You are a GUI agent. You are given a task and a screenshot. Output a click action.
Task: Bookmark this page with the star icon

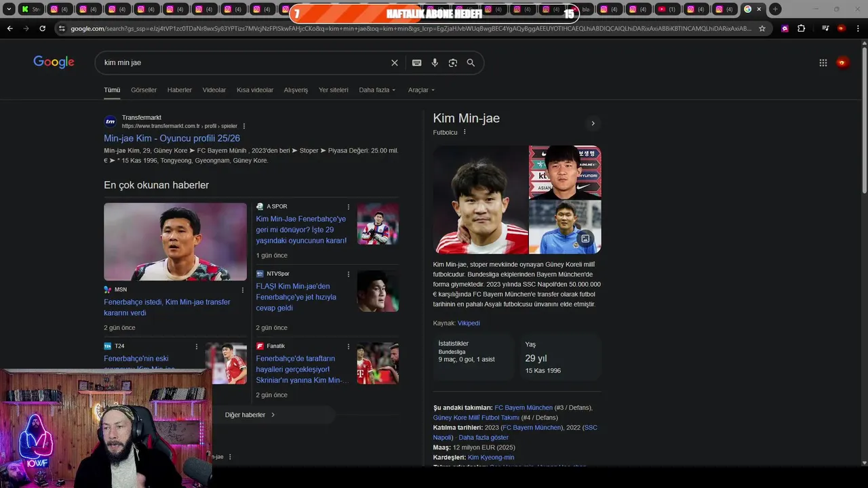tap(762, 28)
